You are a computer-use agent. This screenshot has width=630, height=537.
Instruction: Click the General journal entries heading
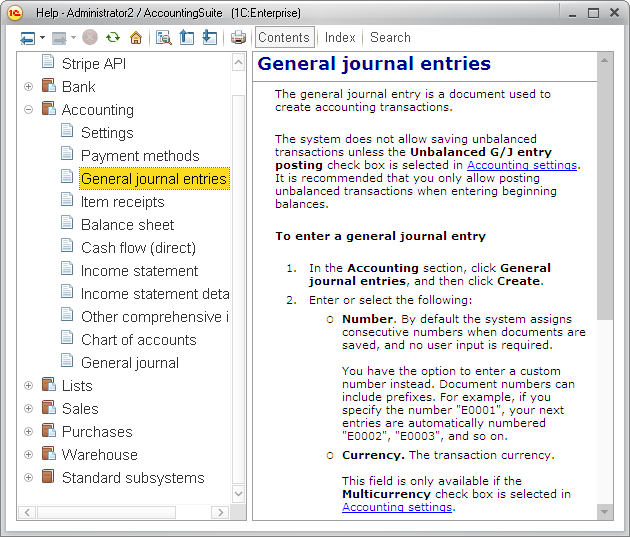coord(374,63)
